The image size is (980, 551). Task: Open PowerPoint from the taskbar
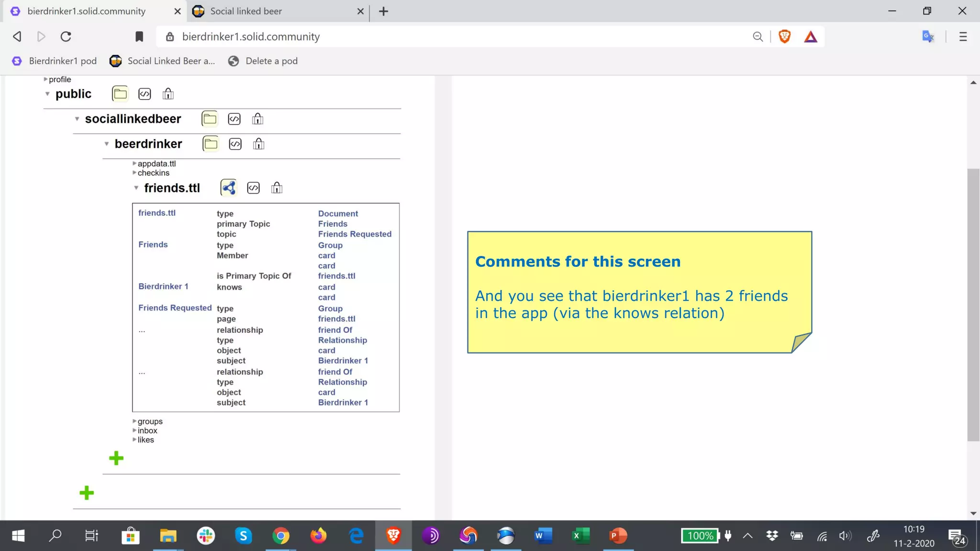point(618,536)
